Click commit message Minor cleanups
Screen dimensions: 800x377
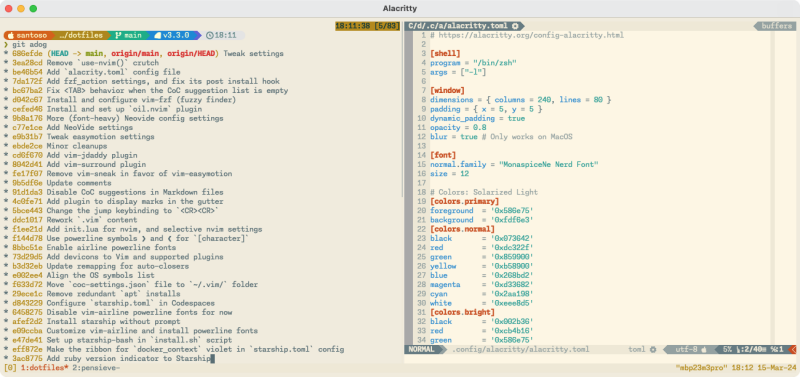77,146
